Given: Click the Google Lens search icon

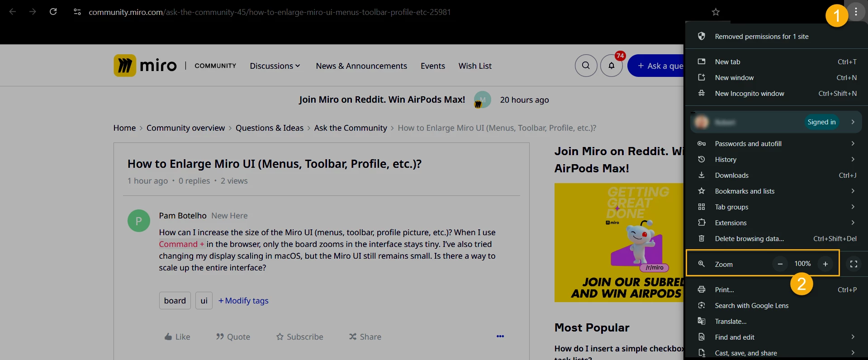Looking at the screenshot, I should point(702,305).
